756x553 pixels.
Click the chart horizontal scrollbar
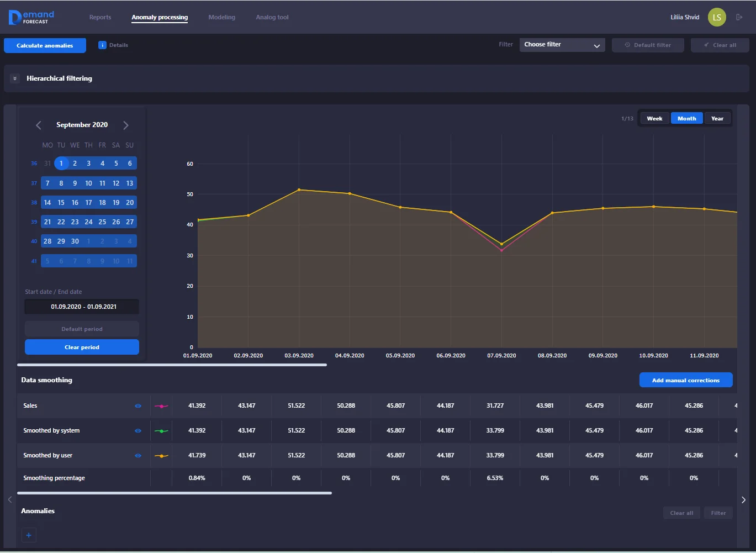[172, 365]
